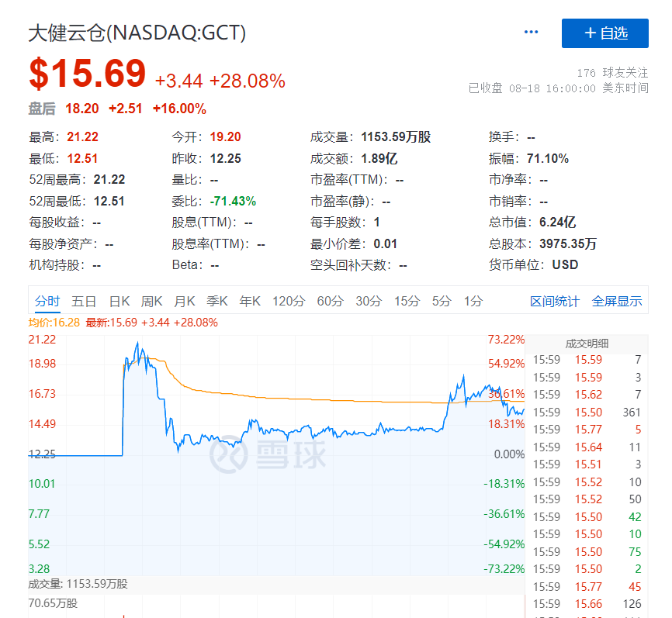This screenshot has width=672, height=618.
Task: Select the 15.64 trade row
Action: 587,447
